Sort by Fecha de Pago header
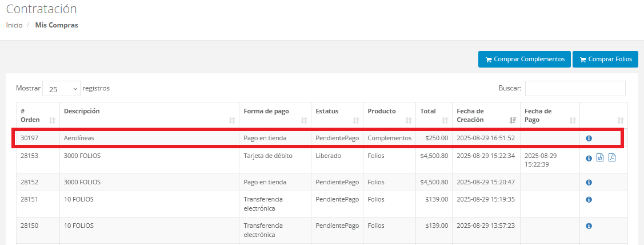The width and height of the screenshot is (644, 245). tap(550, 116)
